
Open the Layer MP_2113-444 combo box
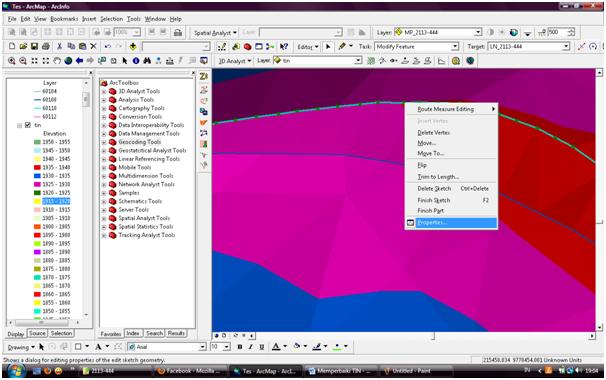coord(438,32)
